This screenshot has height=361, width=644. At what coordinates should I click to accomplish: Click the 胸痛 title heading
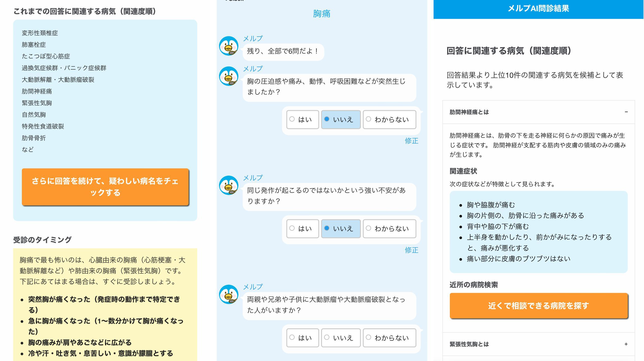(x=322, y=13)
